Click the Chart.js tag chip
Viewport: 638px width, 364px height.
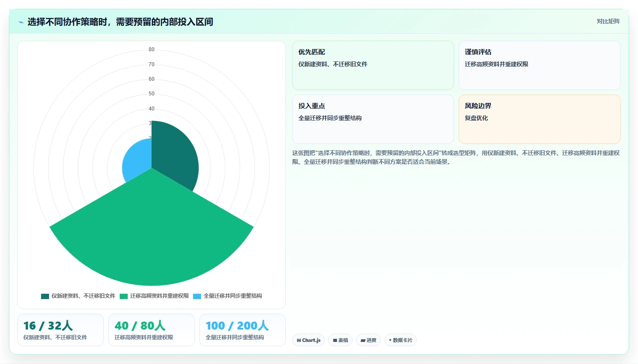[x=308, y=340]
